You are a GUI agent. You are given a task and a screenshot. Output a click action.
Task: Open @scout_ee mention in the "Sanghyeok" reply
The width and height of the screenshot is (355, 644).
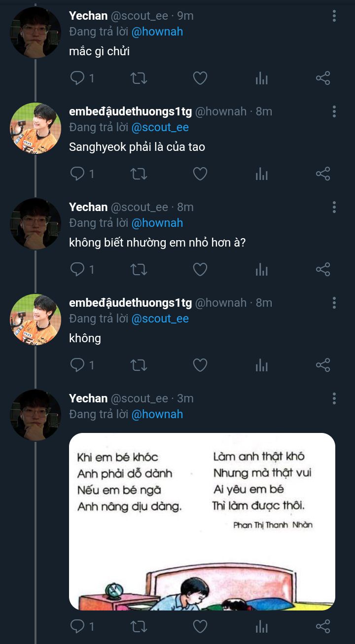(160, 127)
